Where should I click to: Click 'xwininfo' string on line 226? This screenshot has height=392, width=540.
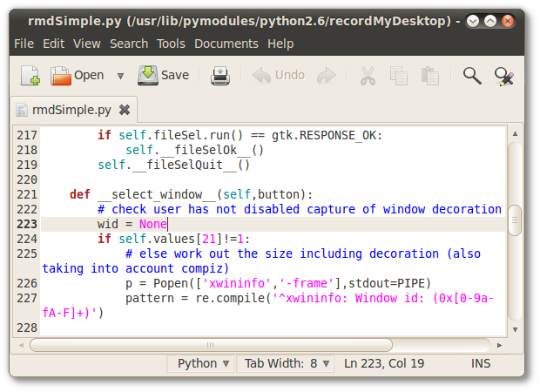[x=237, y=283]
